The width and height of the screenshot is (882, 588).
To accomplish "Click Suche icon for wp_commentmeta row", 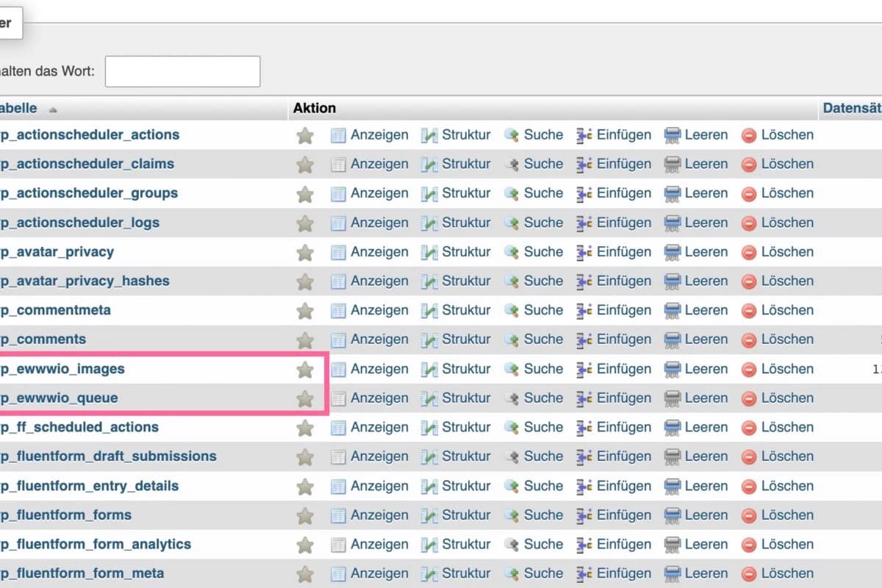I will pyautogui.click(x=512, y=311).
